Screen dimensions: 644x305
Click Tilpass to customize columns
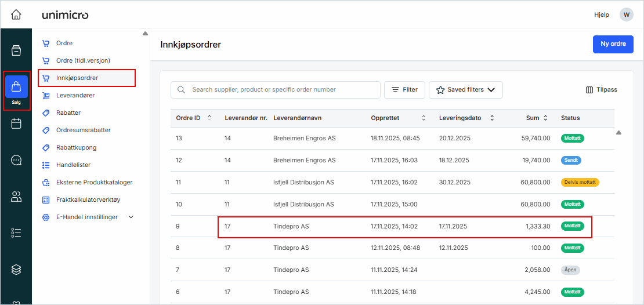tap(602, 90)
